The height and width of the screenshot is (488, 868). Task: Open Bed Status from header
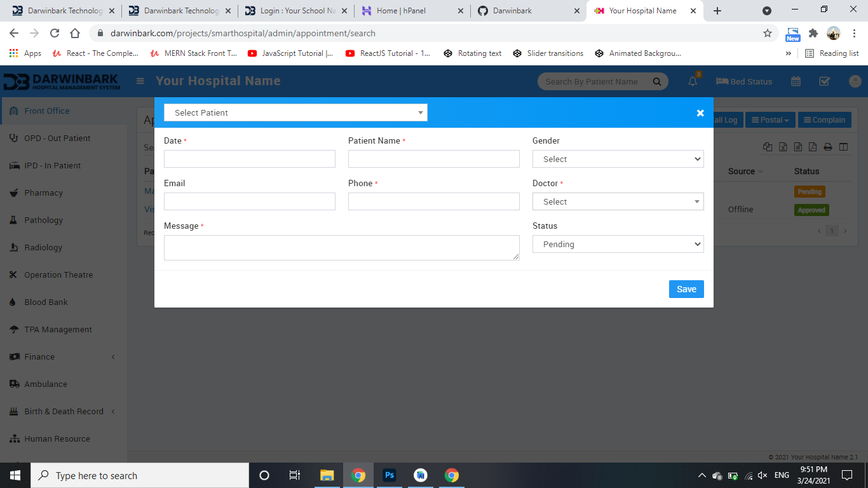(x=744, y=81)
